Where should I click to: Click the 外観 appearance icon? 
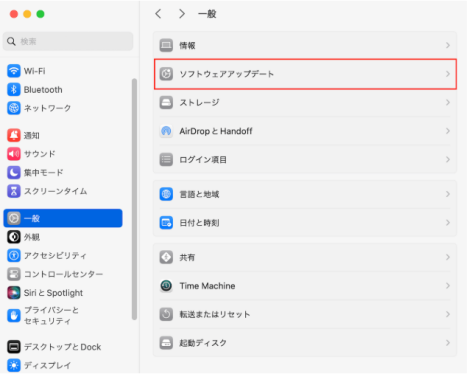(14, 237)
